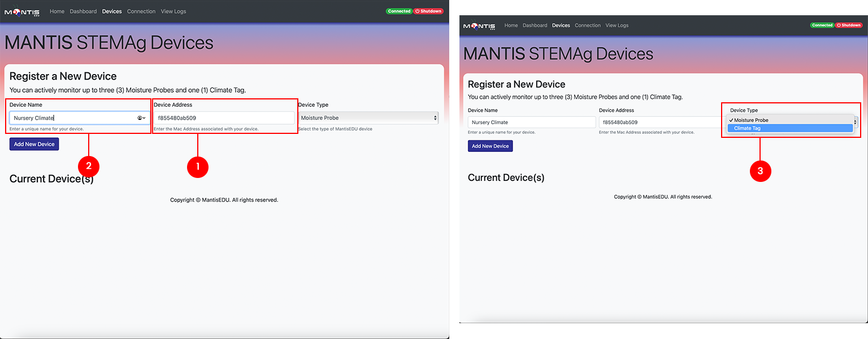Focus Device Address field in left screenshot
Viewport: 868px width, 339px height.
point(224,118)
